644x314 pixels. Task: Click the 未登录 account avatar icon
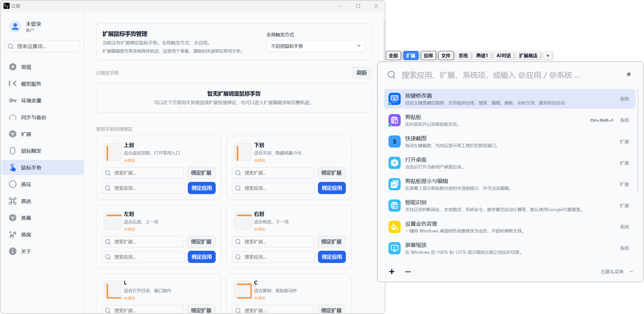15,26
